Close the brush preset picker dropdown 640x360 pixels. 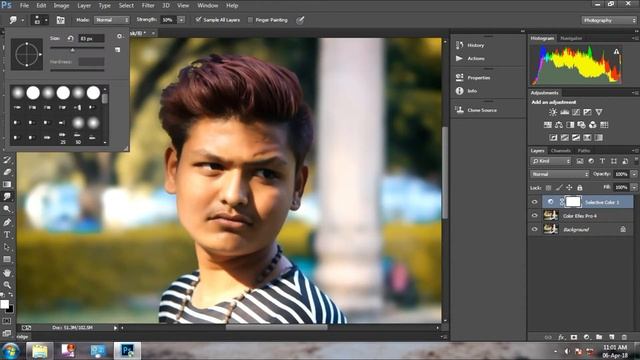40,20
